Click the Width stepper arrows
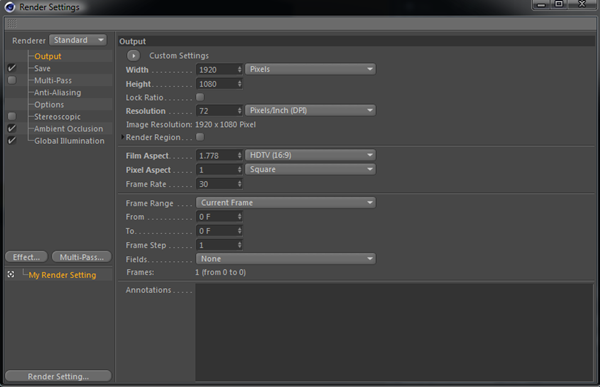The image size is (600, 387). coord(240,70)
